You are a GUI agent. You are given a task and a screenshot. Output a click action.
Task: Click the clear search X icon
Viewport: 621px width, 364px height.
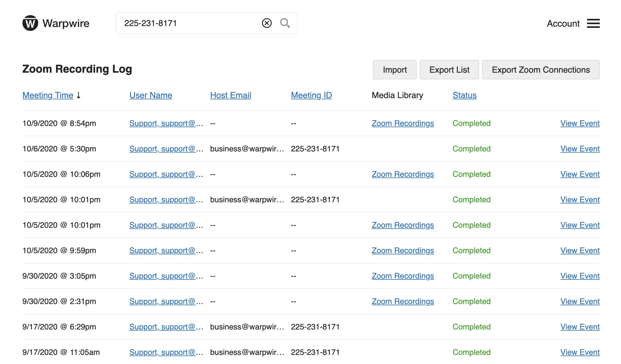click(267, 22)
